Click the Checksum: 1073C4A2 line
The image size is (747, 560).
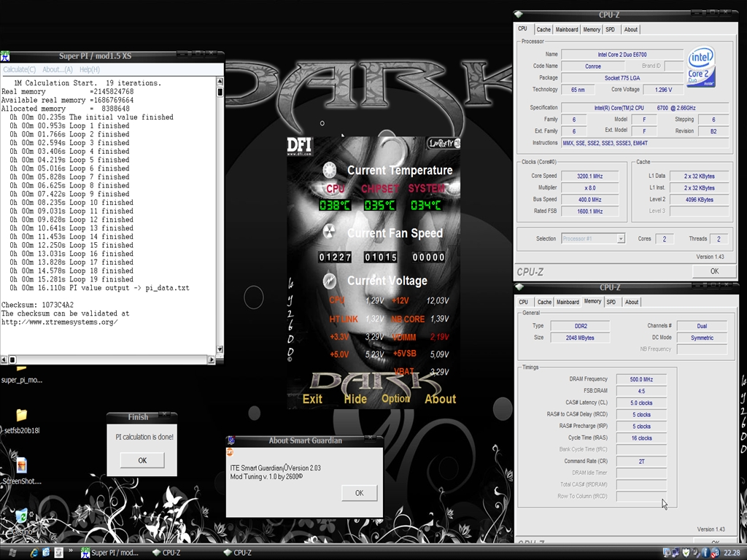[x=37, y=305]
